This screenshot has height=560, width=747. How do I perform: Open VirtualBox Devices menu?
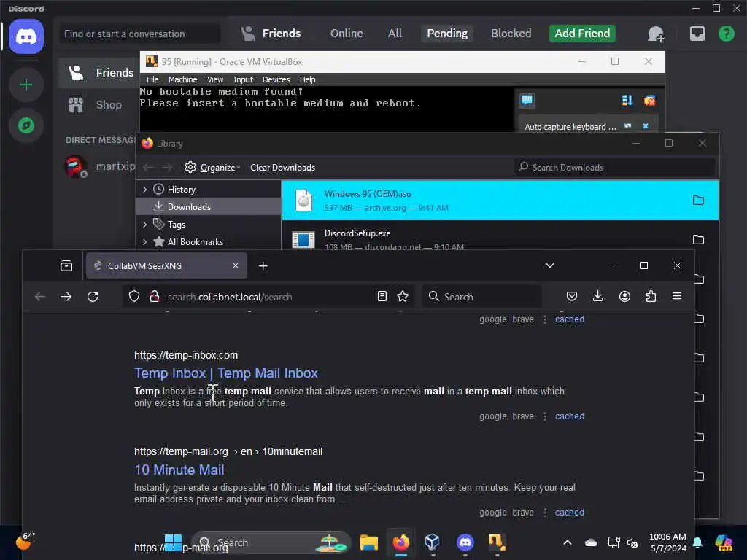click(276, 79)
